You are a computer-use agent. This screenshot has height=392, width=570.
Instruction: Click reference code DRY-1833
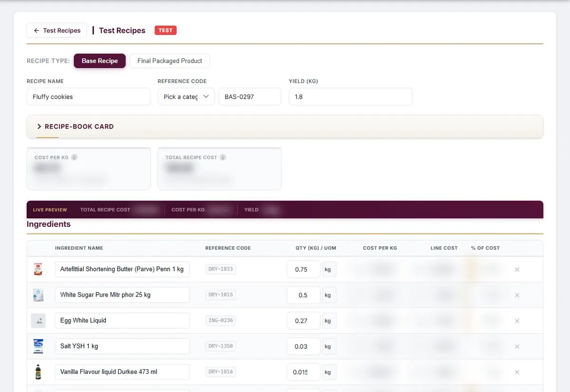220,269
